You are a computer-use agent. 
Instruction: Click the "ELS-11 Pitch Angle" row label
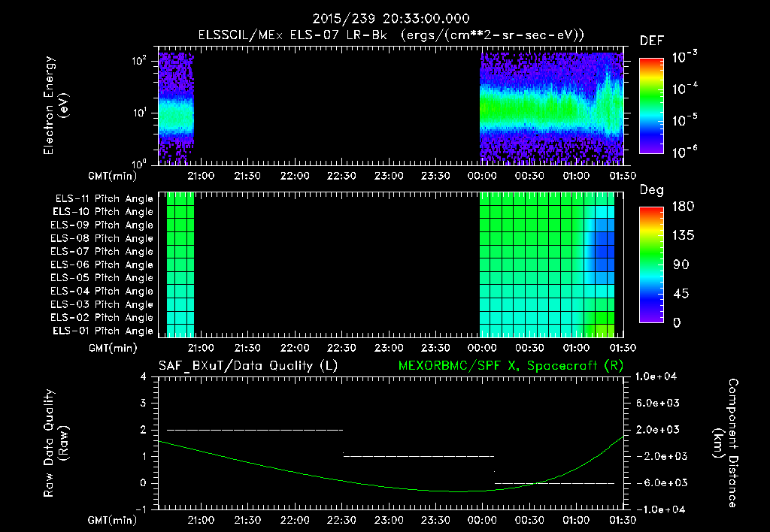point(104,199)
